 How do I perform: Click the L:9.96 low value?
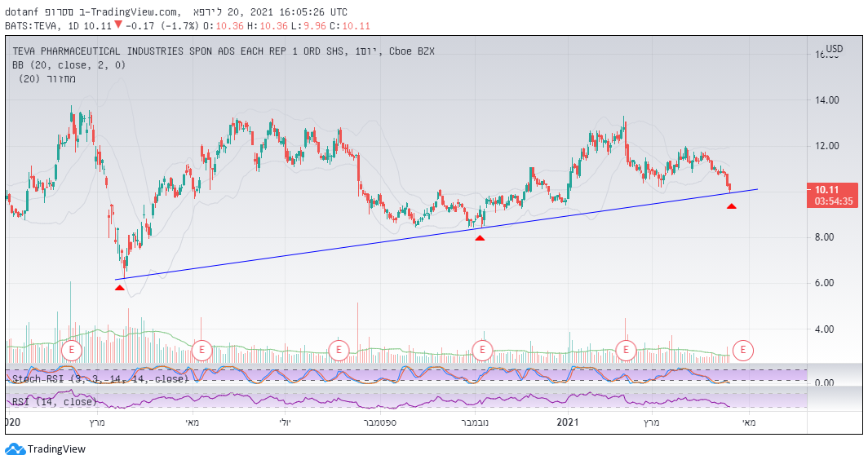point(309,25)
